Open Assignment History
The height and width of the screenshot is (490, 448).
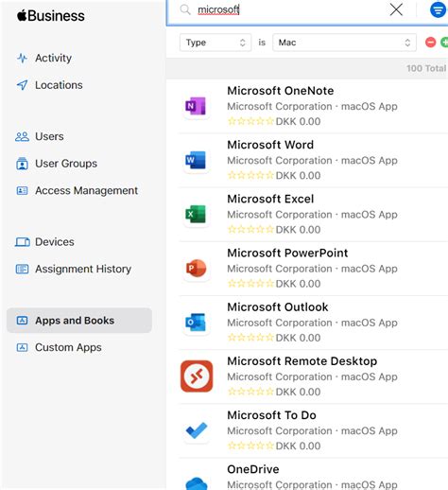coord(83,270)
